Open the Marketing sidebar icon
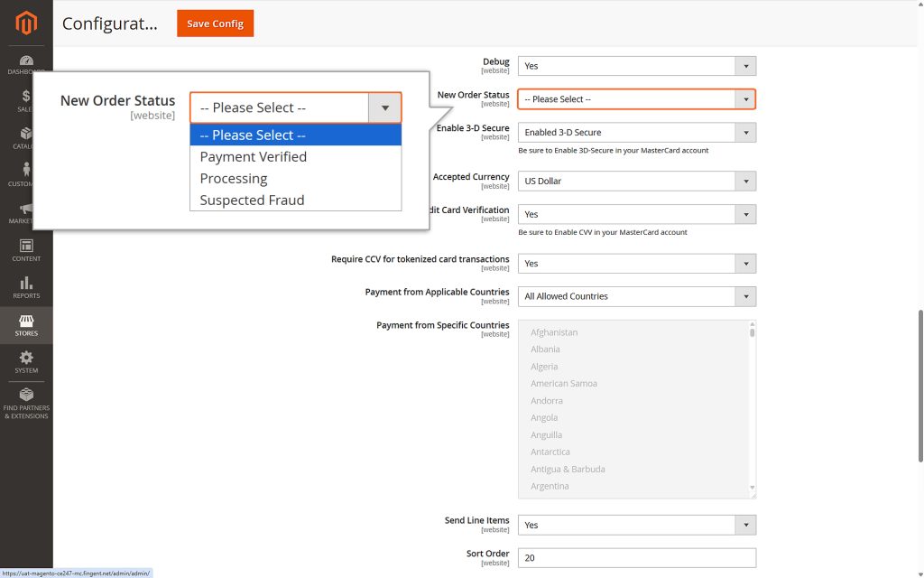Screen dimensions: 924x578 [x=26, y=212]
